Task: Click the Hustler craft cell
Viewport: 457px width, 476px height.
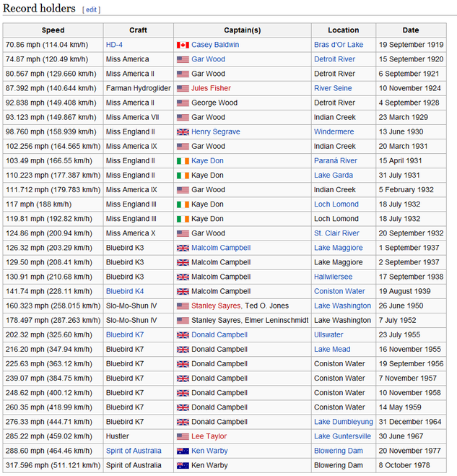Action: (139, 436)
